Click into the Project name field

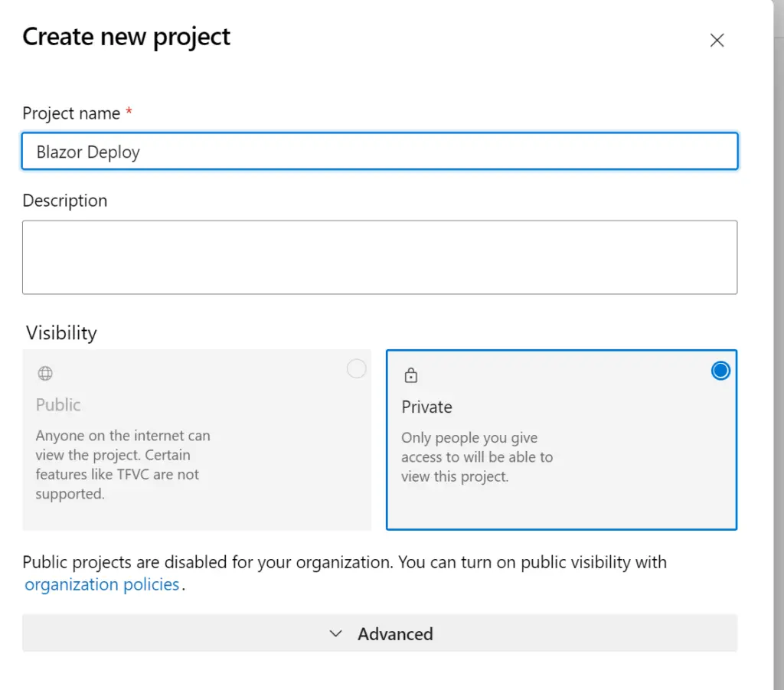(x=380, y=152)
